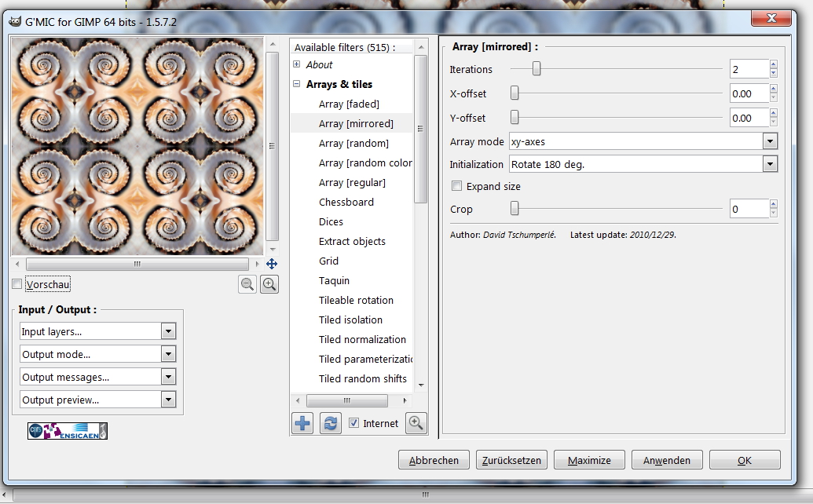Viewport: 813px width, 504px height.
Task: Click the magnifier icon beside Internet checkbox
Action: point(416,422)
